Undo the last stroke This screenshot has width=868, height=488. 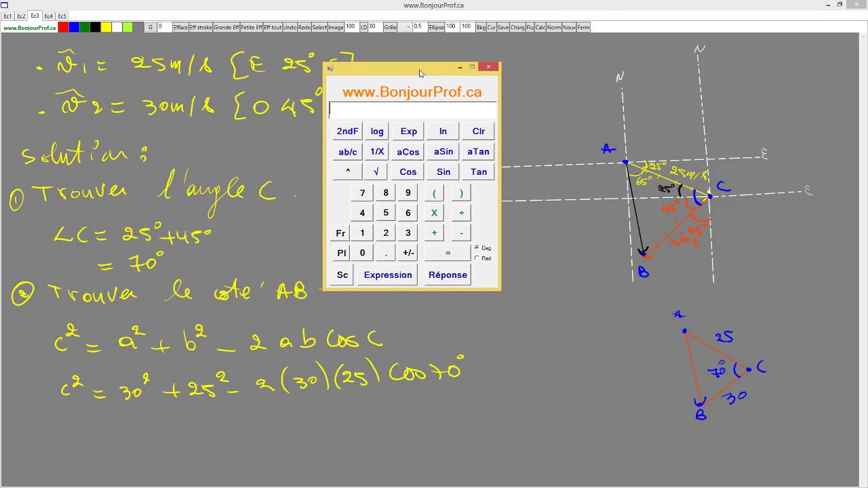point(290,27)
